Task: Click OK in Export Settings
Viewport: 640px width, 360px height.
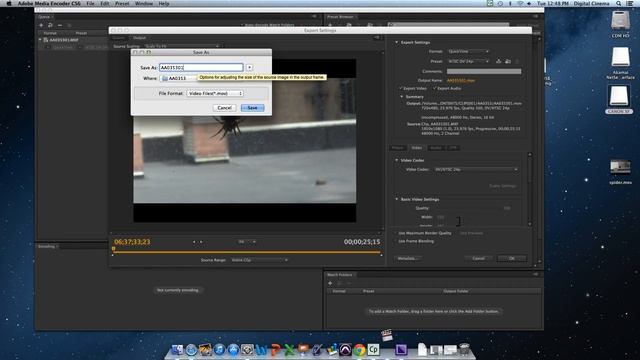Action: [512, 258]
